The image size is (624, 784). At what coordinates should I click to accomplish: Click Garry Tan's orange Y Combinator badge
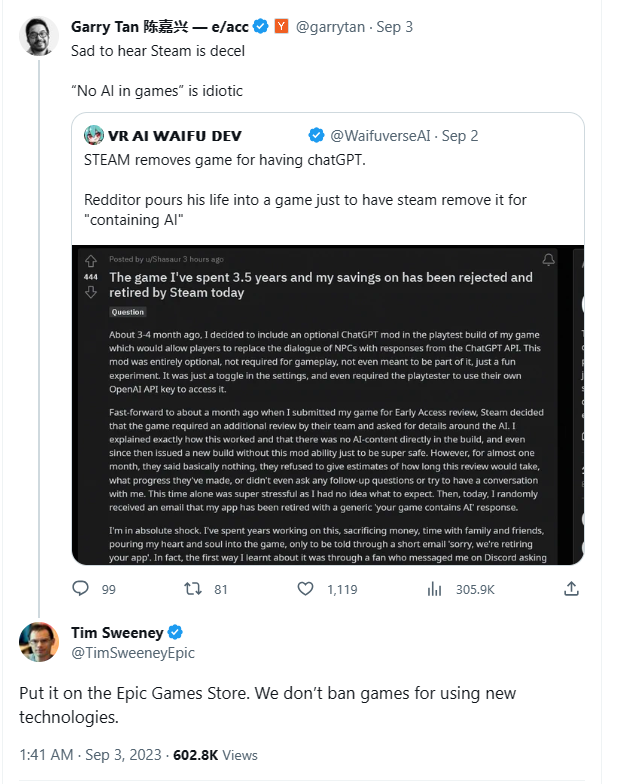pos(283,27)
